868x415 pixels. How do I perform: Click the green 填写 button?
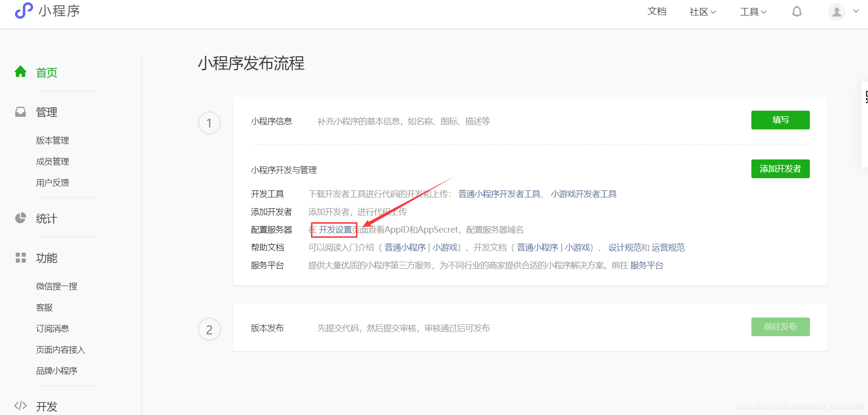pos(780,120)
